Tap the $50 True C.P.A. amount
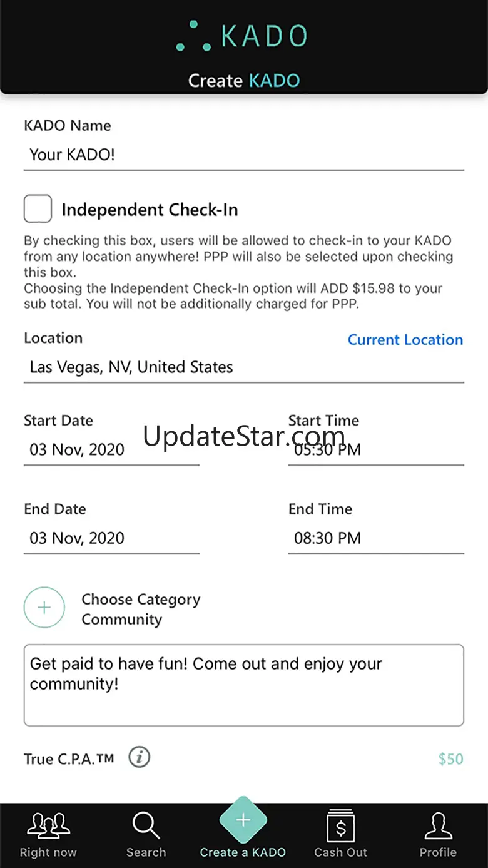 point(450,759)
